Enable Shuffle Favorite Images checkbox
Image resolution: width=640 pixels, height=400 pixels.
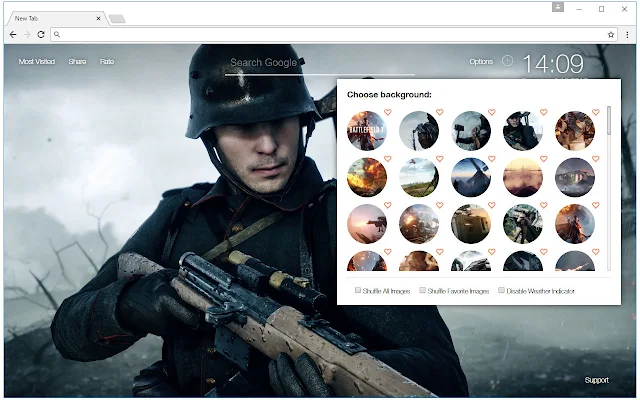pos(422,290)
